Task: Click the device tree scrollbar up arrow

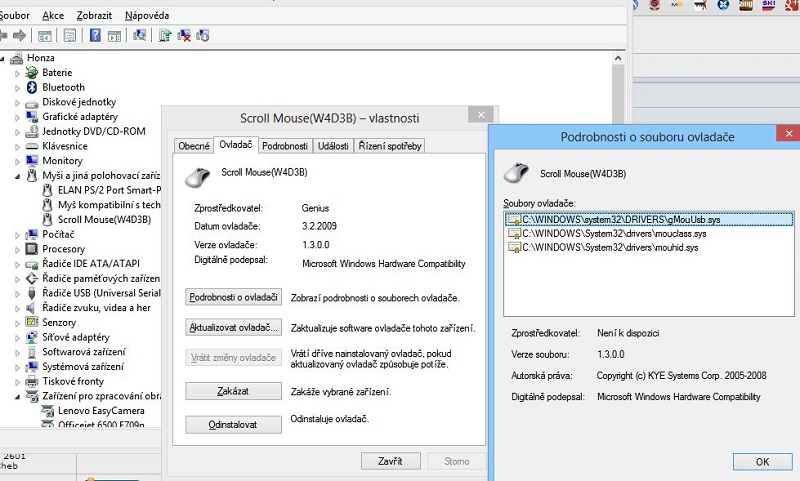Action: coord(618,58)
